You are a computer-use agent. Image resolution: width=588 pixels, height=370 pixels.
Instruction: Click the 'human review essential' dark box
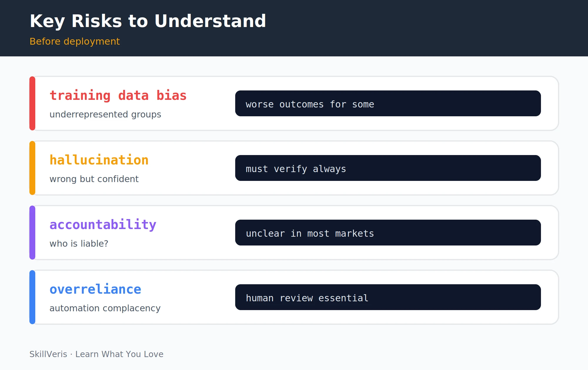tap(388, 297)
